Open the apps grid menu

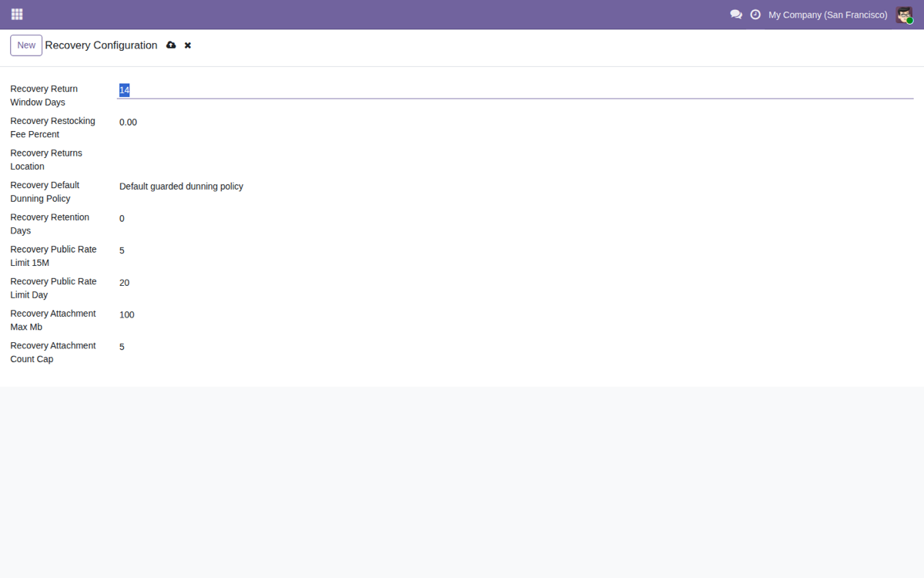(17, 15)
